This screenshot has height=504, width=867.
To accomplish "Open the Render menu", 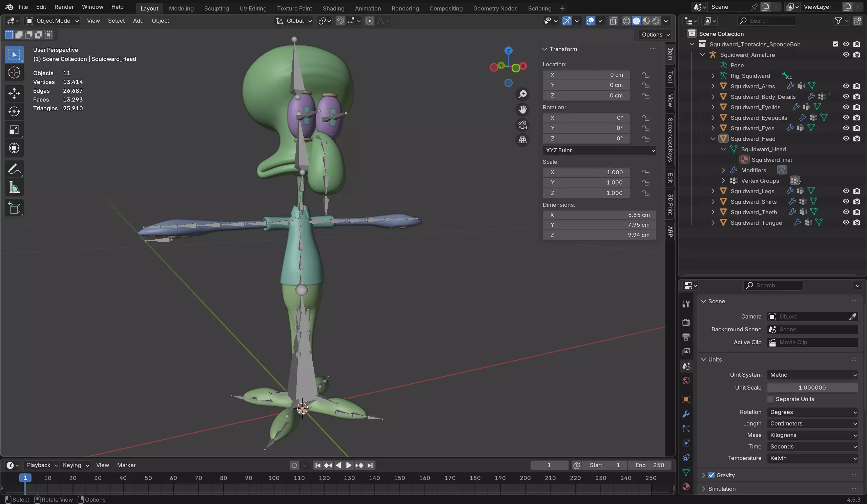I will (64, 7).
